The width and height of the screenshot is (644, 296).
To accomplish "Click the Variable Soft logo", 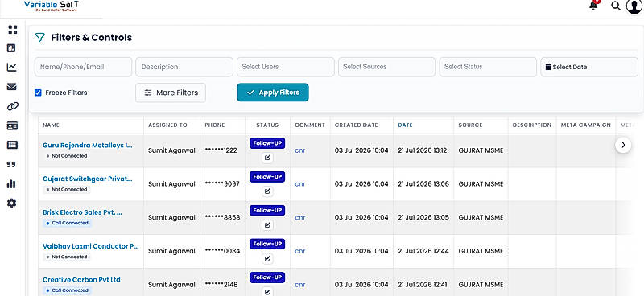I will coord(52,6).
